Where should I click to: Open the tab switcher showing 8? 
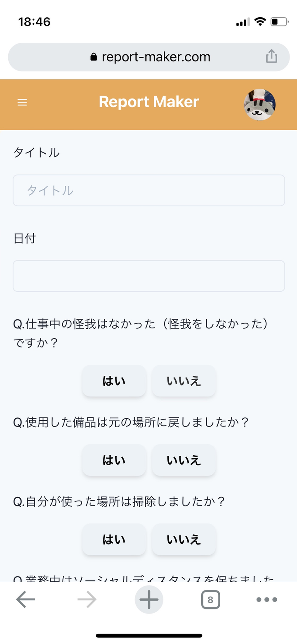coord(210,600)
